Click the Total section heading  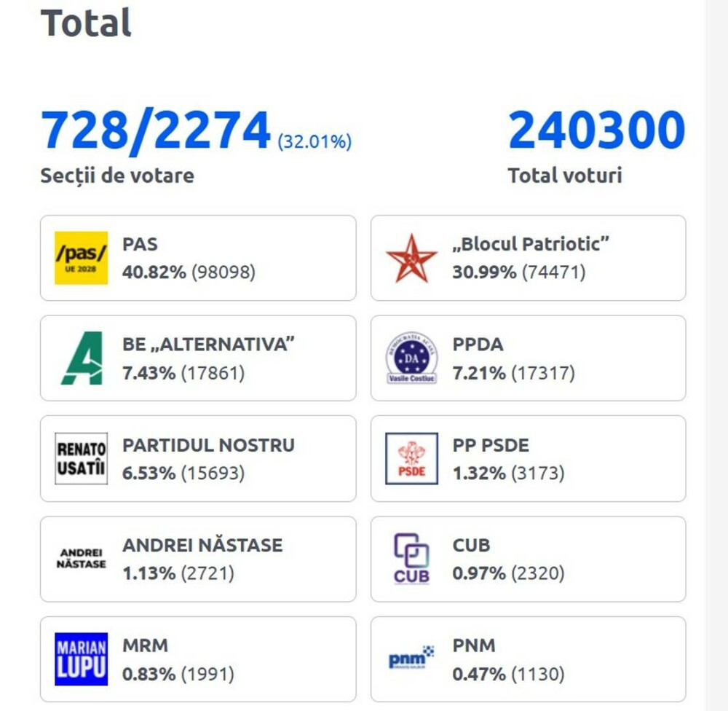[x=86, y=23]
